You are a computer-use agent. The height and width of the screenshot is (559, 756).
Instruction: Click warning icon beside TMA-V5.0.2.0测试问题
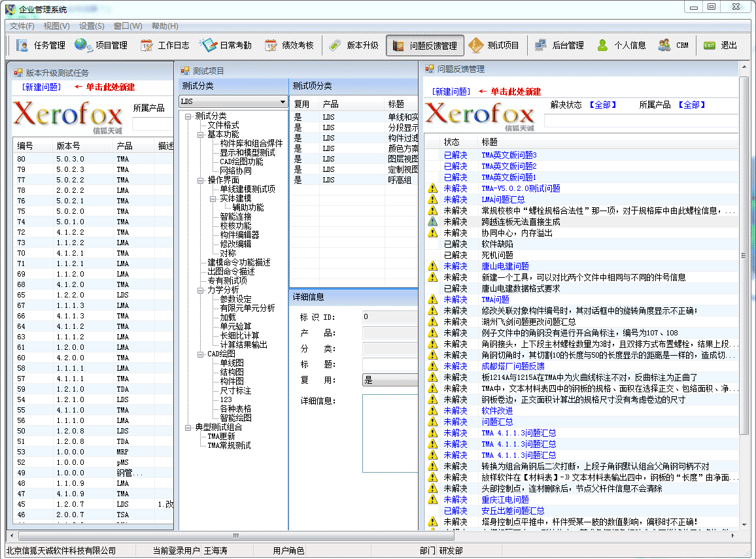432,188
